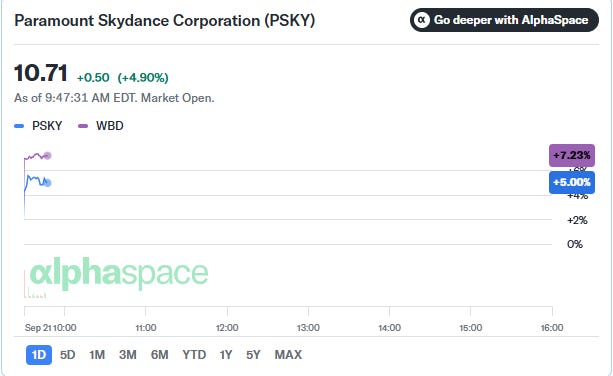This screenshot has width=613, height=376.
Task: Click the AlphaSpace alpha logo icon
Action: click(x=422, y=20)
